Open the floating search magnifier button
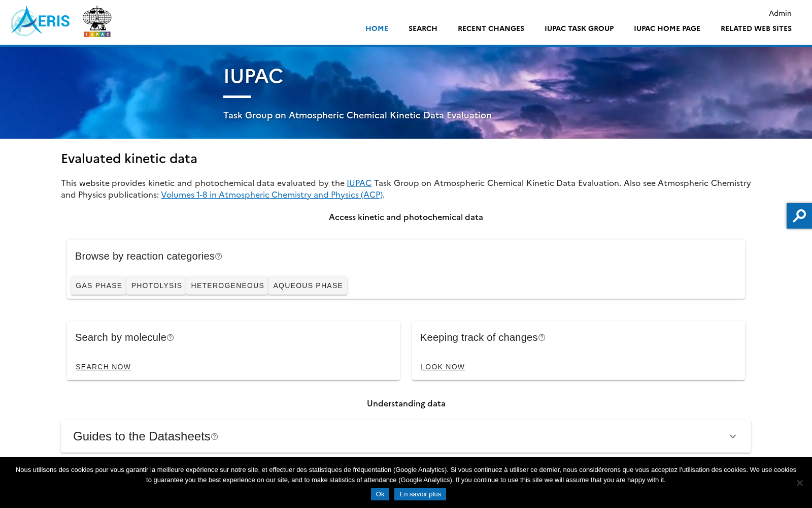Image resolution: width=812 pixels, height=508 pixels. (x=799, y=216)
